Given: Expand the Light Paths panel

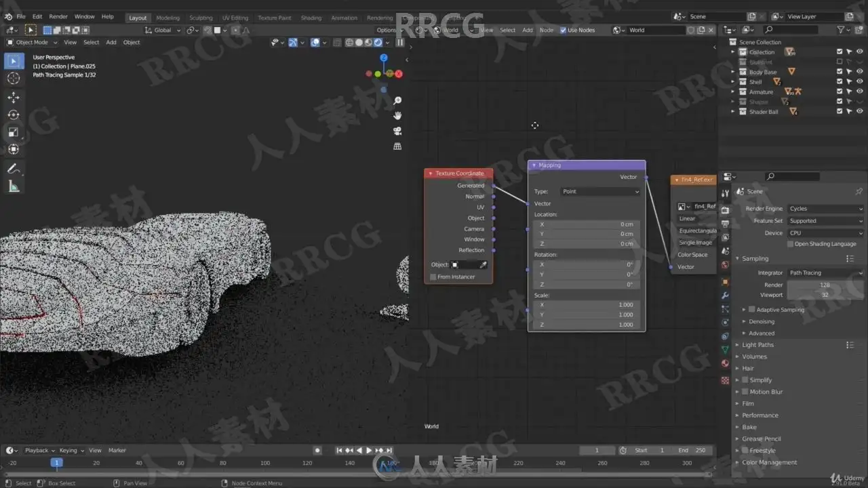Looking at the screenshot, I should tap(757, 345).
